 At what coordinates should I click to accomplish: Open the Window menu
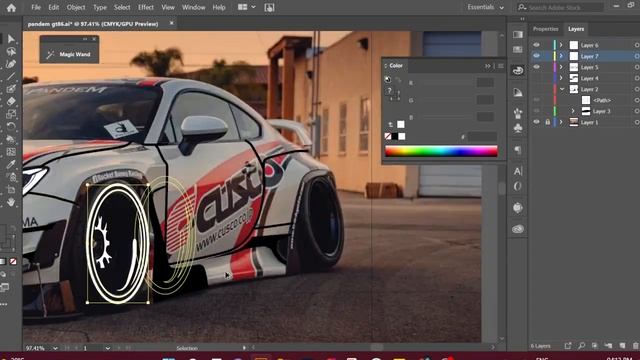[193, 7]
